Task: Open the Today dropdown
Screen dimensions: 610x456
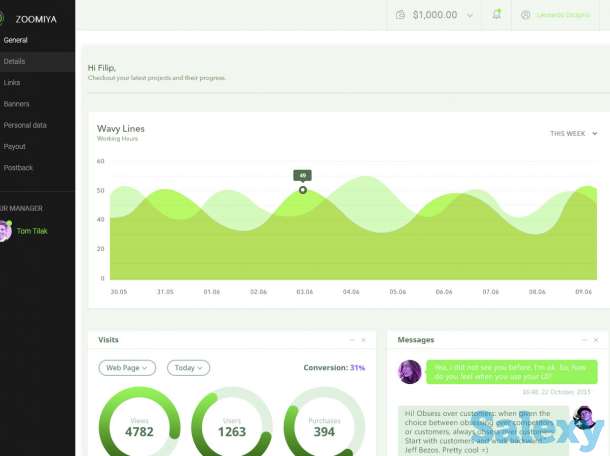Action: [x=188, y=368]
